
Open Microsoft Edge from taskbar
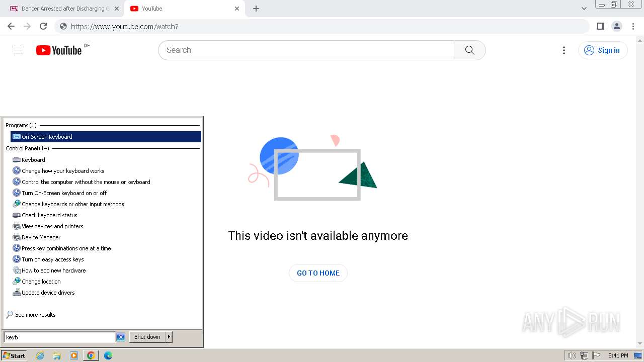pos(108,355)
